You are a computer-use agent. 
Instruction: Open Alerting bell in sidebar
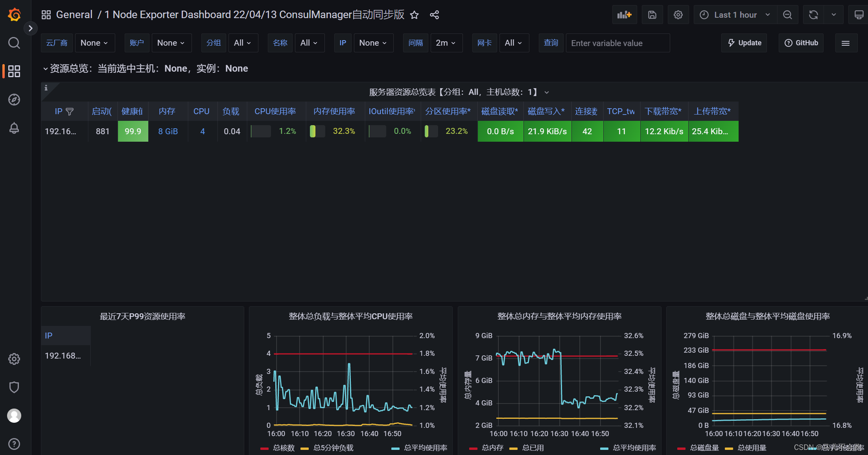(14, 128)
